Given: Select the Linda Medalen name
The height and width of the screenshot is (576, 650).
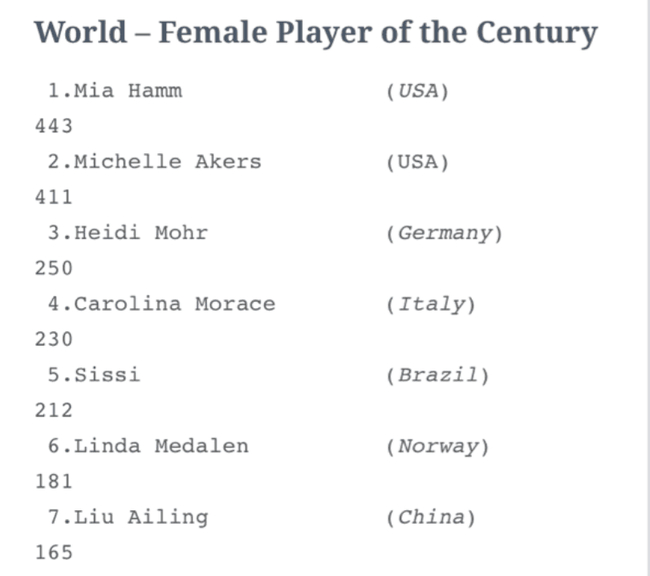Looking at the screenshot, I should point(148,446).
